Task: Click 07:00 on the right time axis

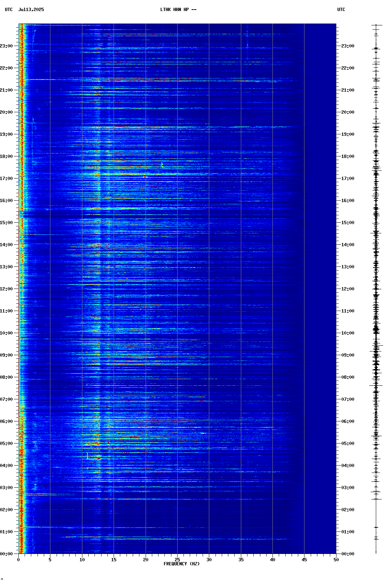Action: tap(348, 399)
